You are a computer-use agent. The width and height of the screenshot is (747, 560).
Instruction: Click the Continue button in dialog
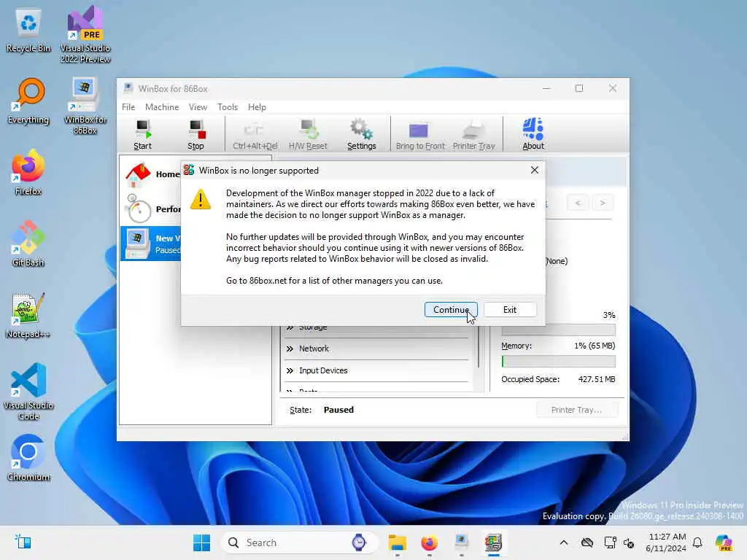pyautogui.click(x=451, y=309)
